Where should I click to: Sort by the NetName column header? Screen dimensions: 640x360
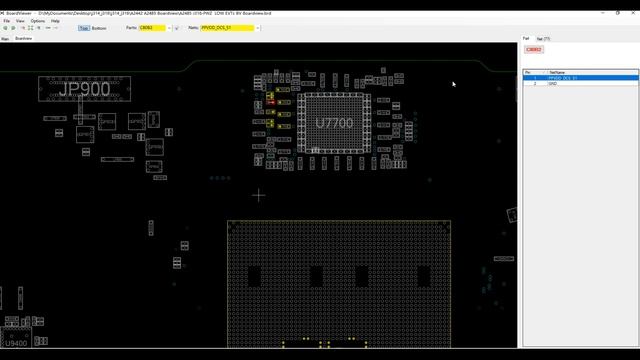point(592,72)
